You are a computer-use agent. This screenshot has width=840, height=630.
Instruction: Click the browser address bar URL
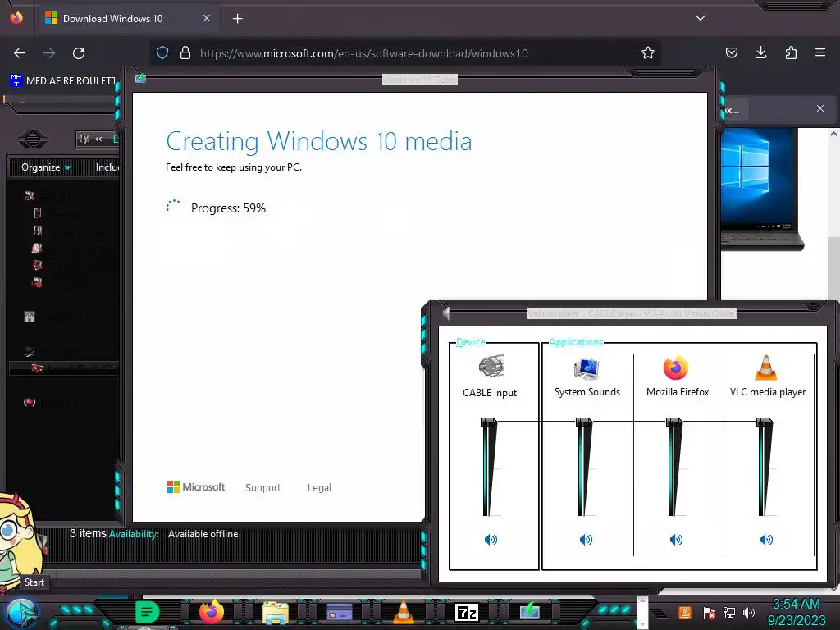[363, 53]
